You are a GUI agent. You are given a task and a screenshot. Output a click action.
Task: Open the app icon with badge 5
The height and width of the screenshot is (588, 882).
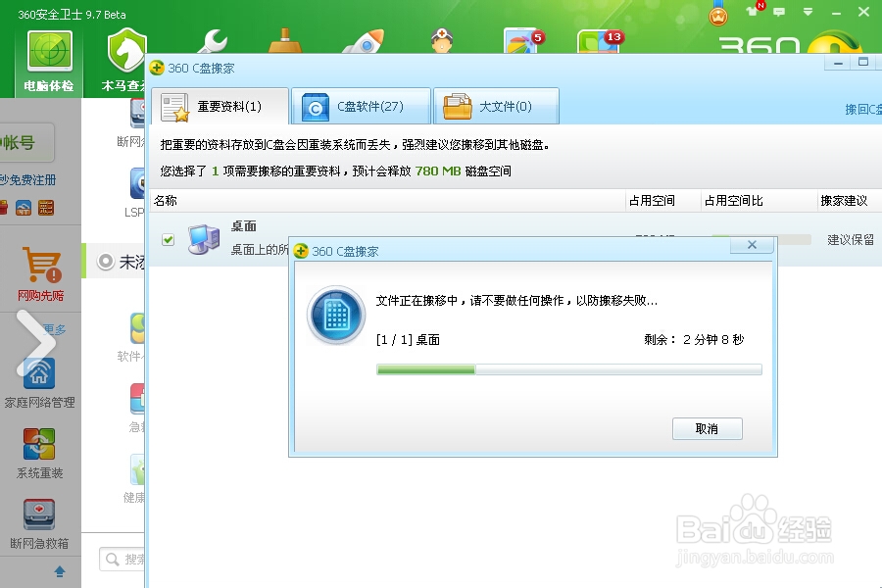coord(523,40)
